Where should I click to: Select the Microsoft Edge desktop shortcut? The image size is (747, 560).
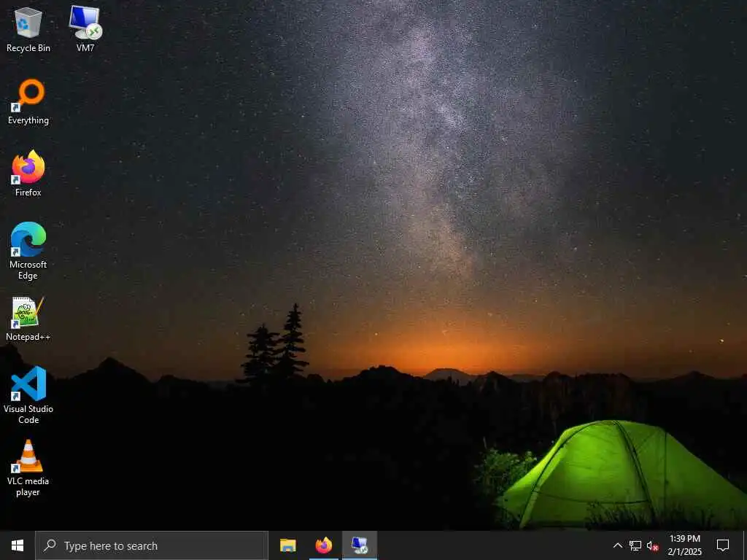click(x=28, y=251)
